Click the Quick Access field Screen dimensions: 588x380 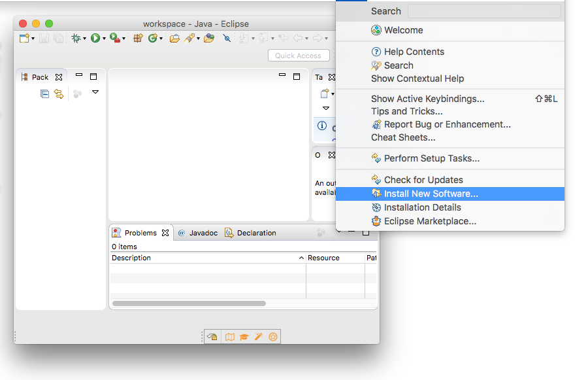pyautogui.click(x=299, y=56)
